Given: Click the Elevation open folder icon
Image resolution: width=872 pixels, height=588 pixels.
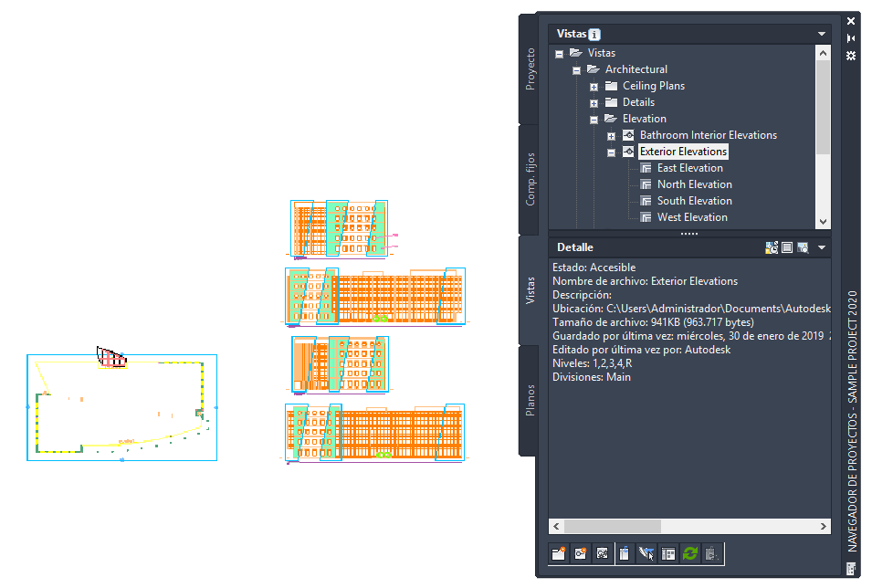Looking at the screenshot, I should [611, 119].
